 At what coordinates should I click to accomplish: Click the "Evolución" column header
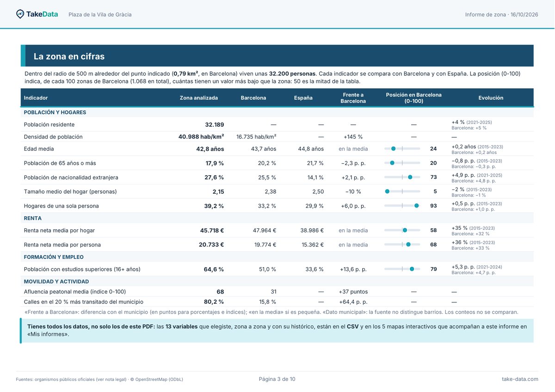(x=491, y=98)
